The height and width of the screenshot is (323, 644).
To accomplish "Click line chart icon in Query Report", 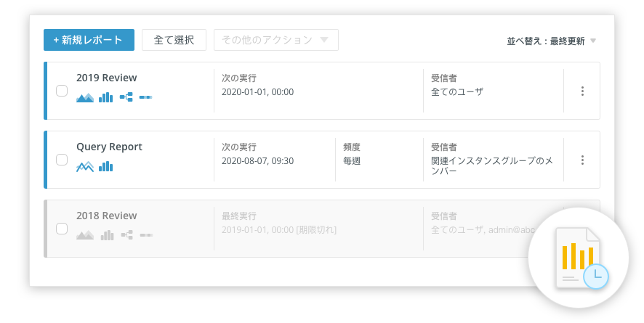I will pyautogui.click(x=85, y=166).
